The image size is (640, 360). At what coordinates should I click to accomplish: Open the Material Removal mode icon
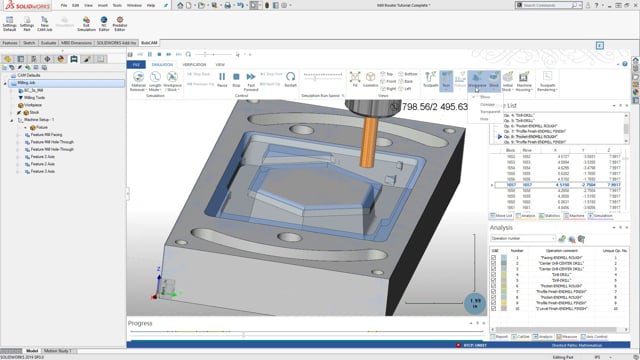point(138,81)
